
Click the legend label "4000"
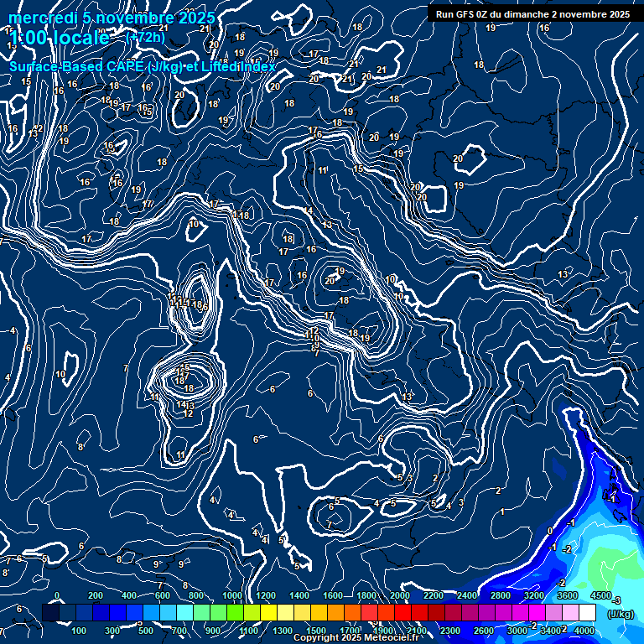coord(584,631)
